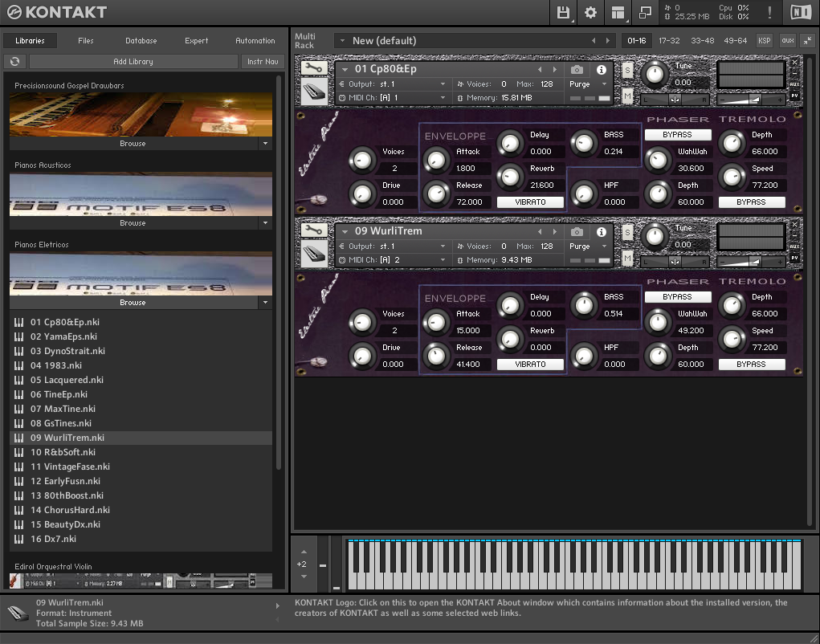
Task: Switch to the Database tab
Action: click(x=141, y=41)
